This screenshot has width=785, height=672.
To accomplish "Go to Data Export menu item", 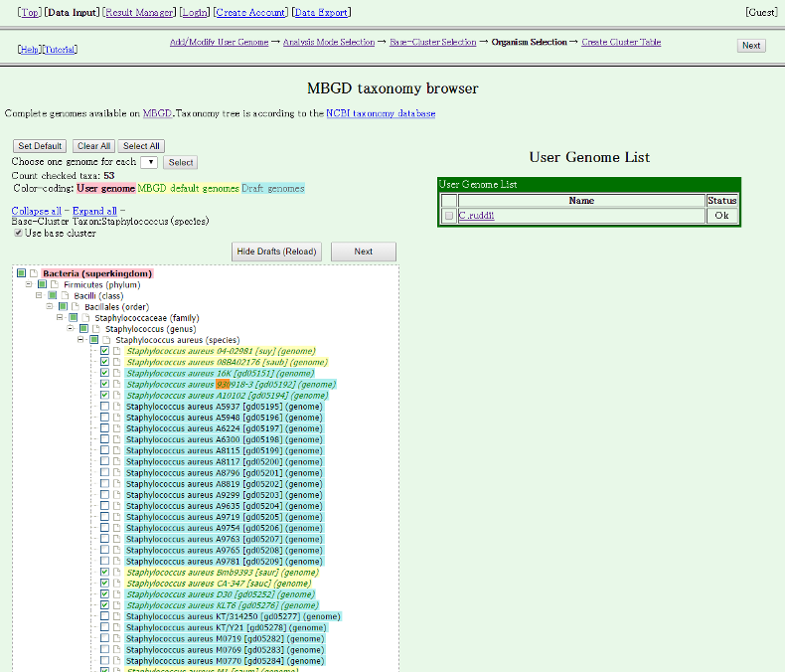I will (322, 12).
